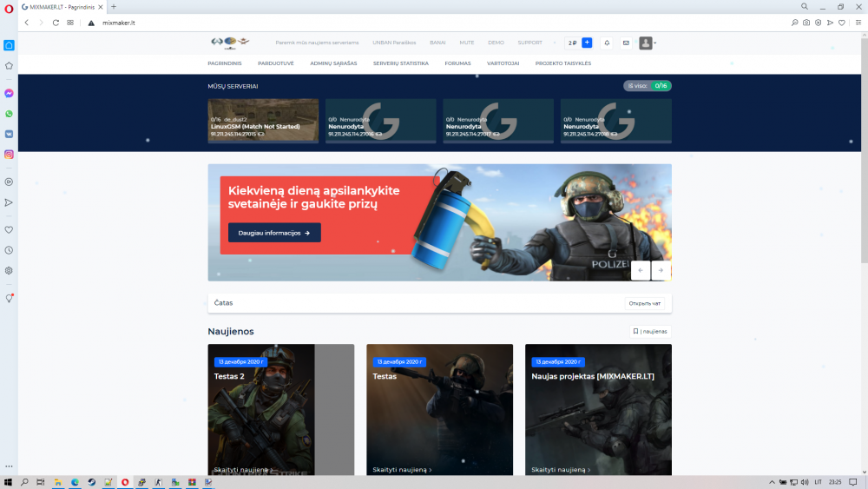Screen dimensions: 868x489
Task: Click the tab search magnifier icon
Action: click(x=805, y=7)
